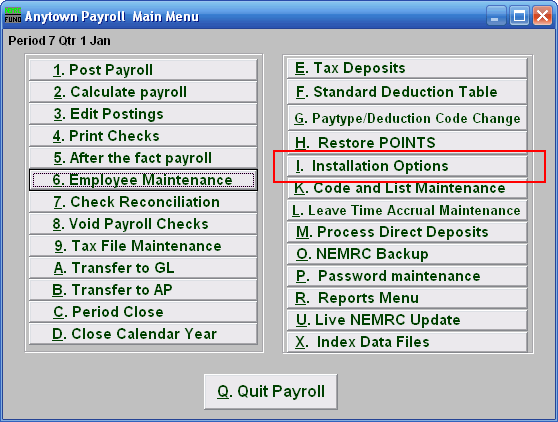
Task: Select Transfer to GL
Action: 143,268
